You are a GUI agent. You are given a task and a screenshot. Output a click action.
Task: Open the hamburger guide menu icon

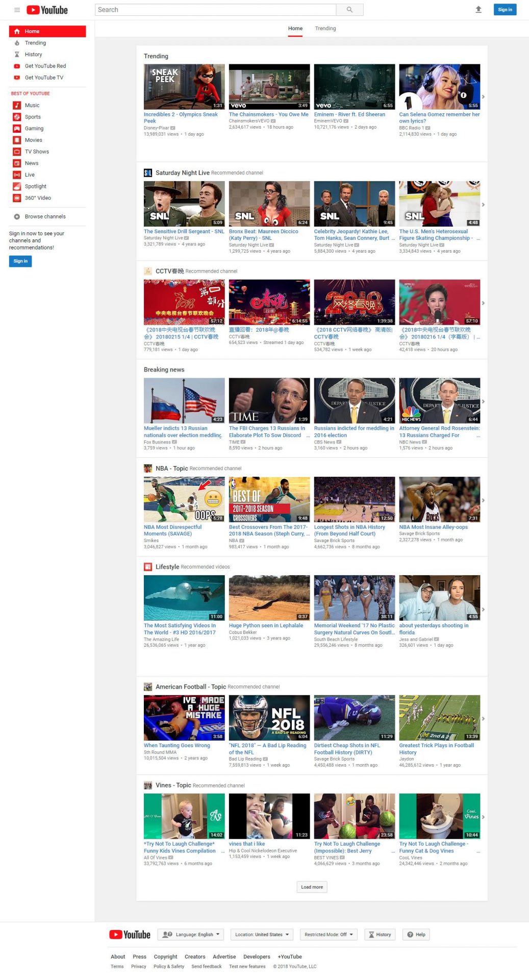click(17, 10)
